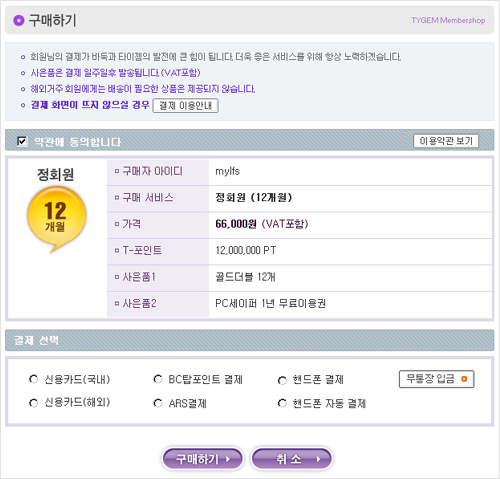Click the purple circle icon beside 구매하기
Screen dimensions: 500x479
pyautogui.click(x=19, y=21)
